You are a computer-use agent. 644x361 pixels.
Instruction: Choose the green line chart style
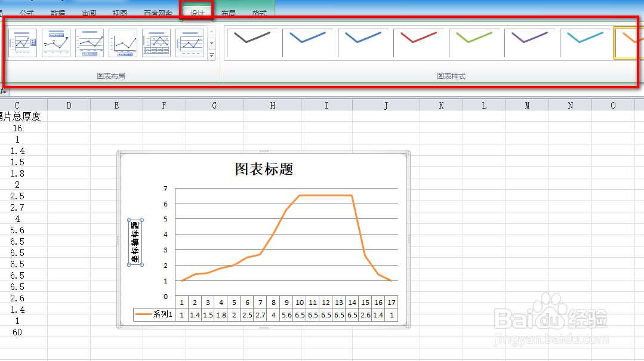coord(474,43)
